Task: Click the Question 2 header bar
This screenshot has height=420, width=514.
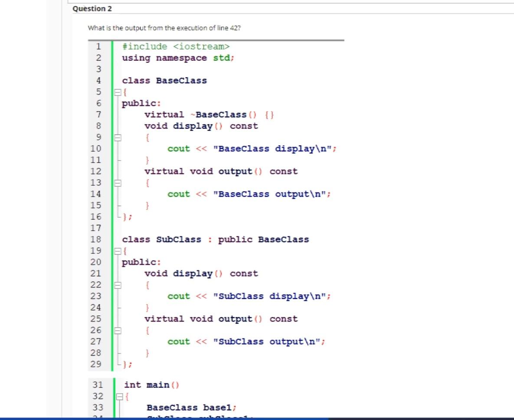Action: point(174,8)
